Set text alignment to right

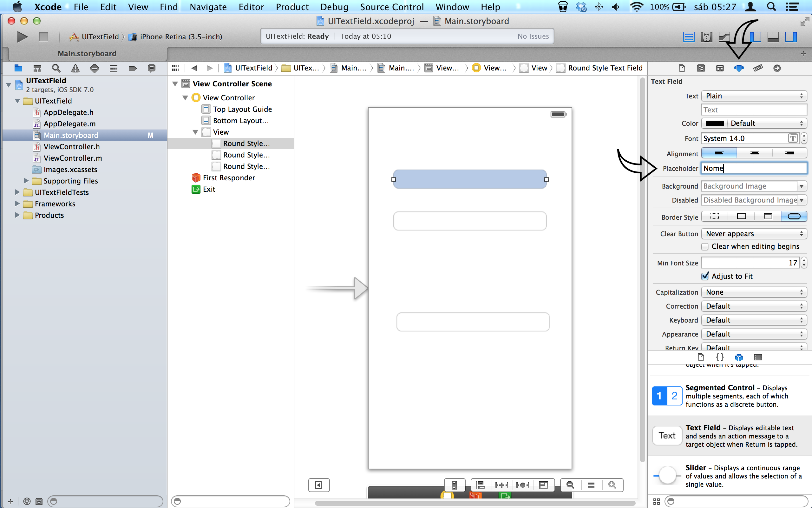coord(789,153)
